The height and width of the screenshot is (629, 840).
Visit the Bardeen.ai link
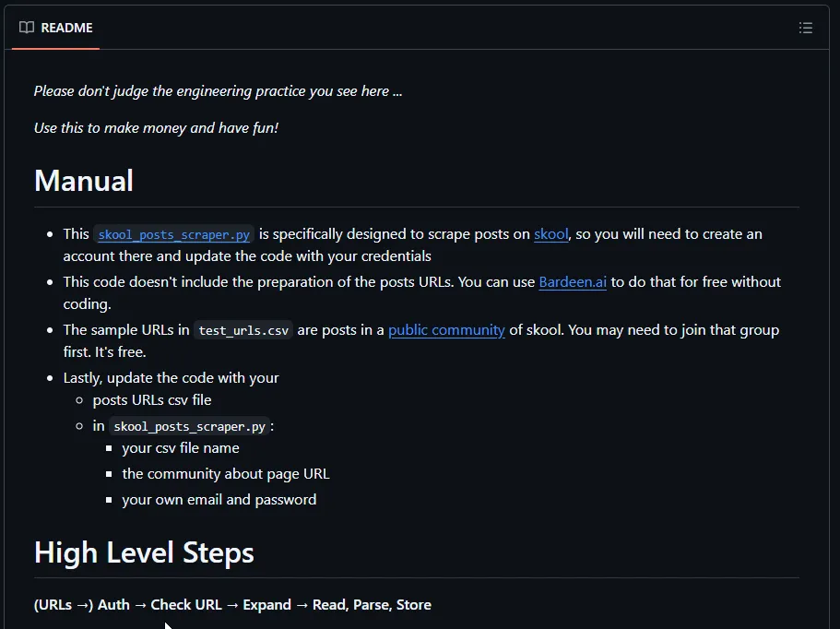[x=573, y=282]
